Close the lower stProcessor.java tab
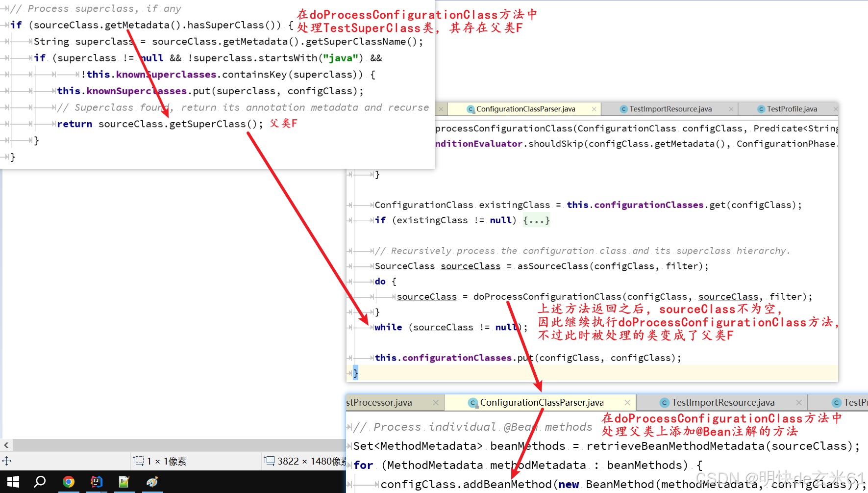The height and width of the screenshot is (493, 868). click(x=436, y=402)
